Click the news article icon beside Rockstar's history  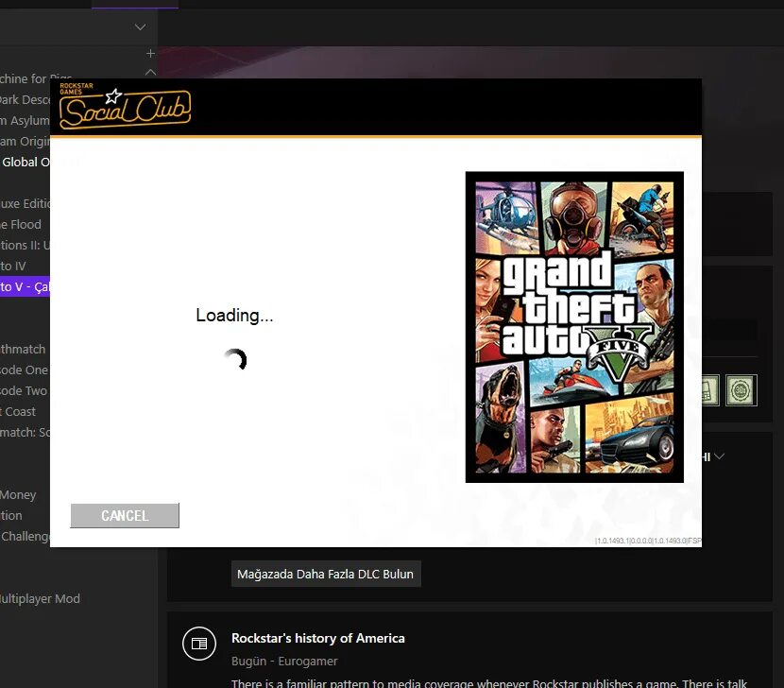coord(199,644)
